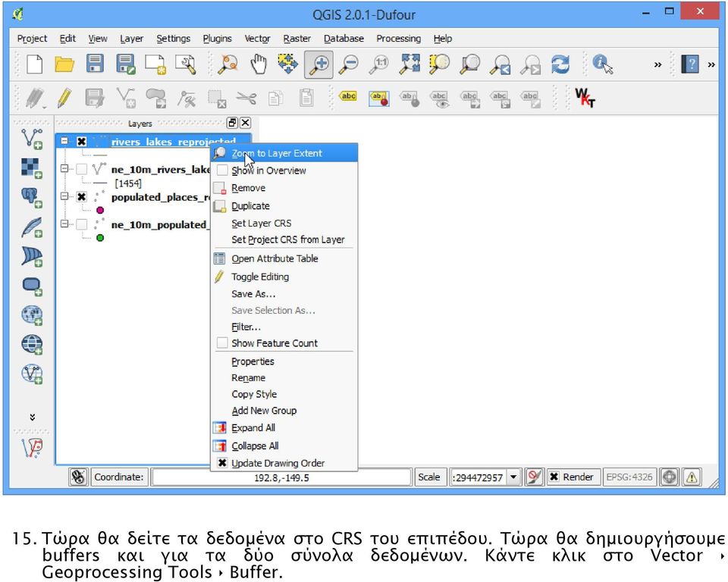Image resolution: width=728 pixels, height=582 pixels.
Task: Open the Composer Manager icon
Action: (x=185, y=64)
